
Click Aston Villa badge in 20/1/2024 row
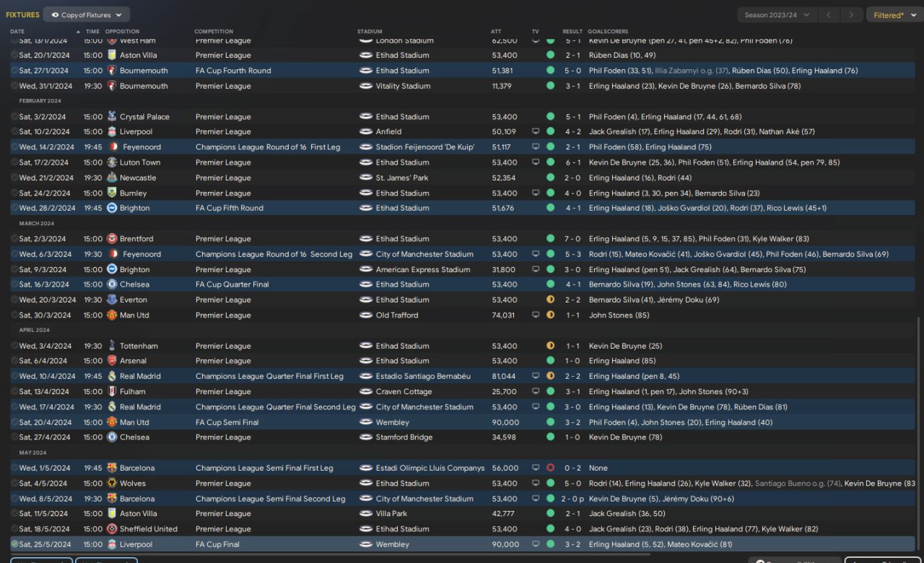pos(112,55)
